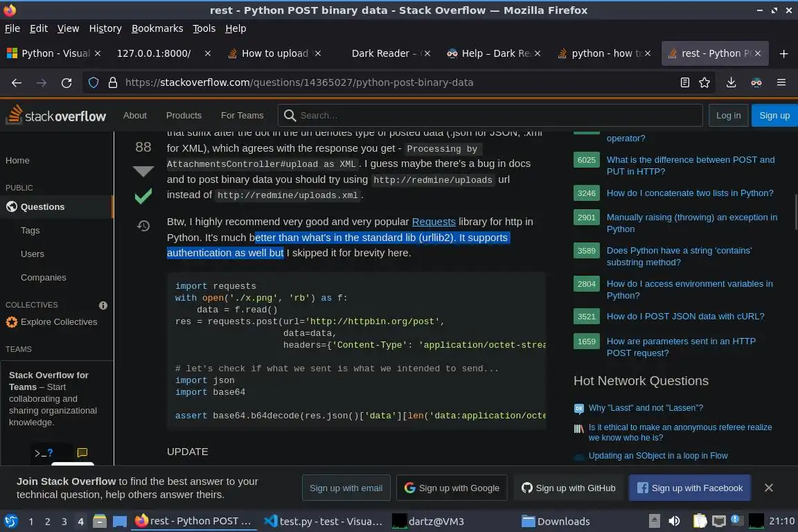Image resolution: width=798 pixels, height=532 pixels.
Task: Click the Stack Overflow search field
Action: (490, 116)
